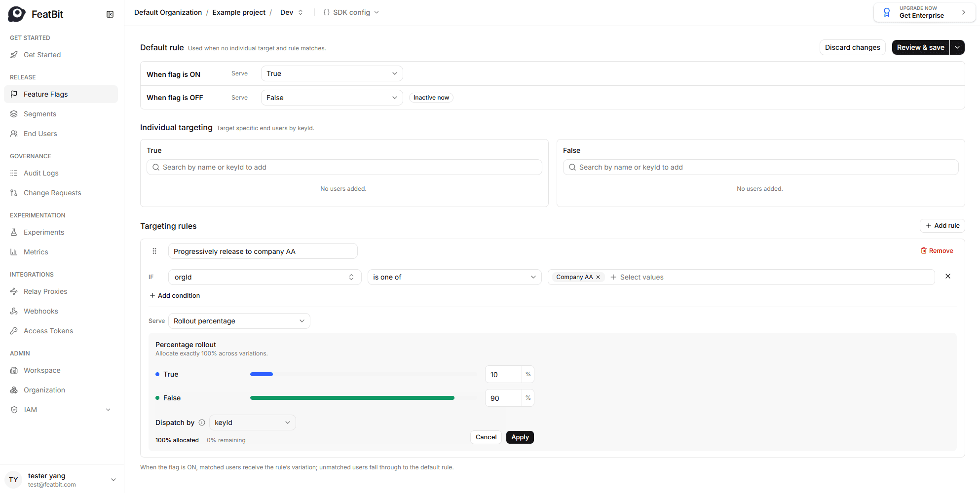Click the Access Tokens key icon

point(14,331)
